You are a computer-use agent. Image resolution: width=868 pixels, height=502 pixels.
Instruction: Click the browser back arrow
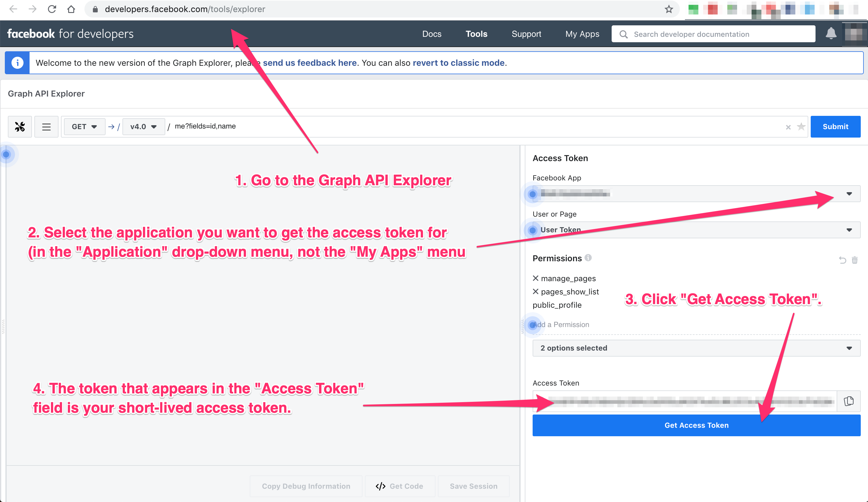tap(13, 9)
